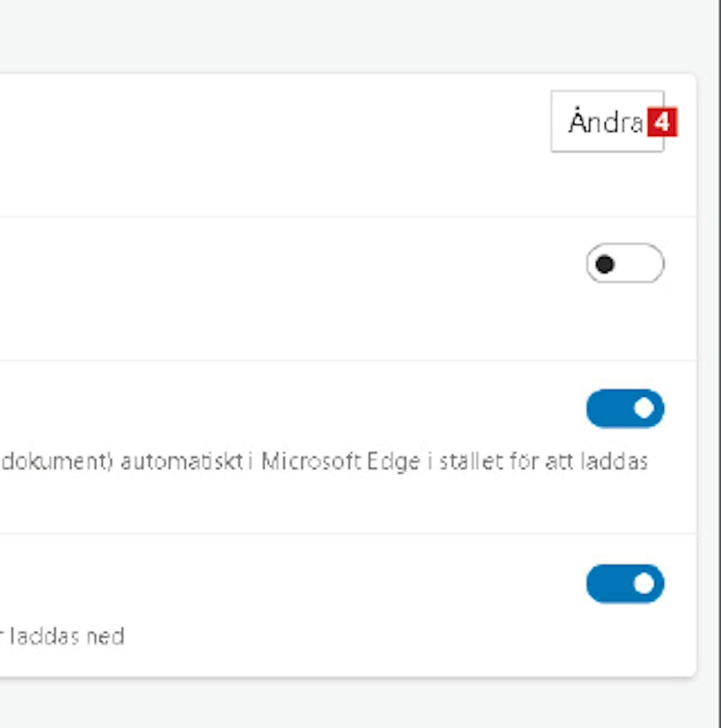The height and width of the screenshot is (728, 721).
Task: Click the word 'automatiskt' in the description
Action: pos(182,462)
